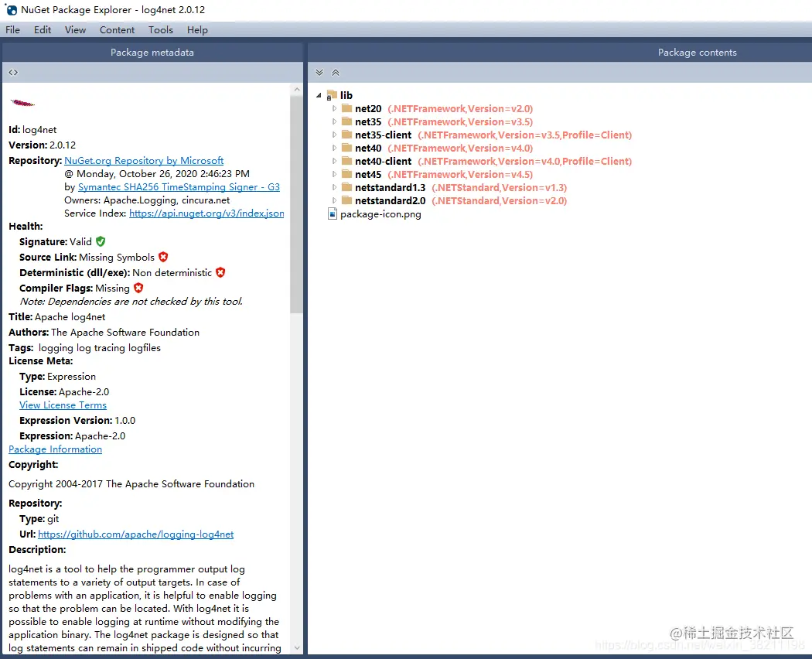Select package-icon.png in package contents

click(380, 214)
